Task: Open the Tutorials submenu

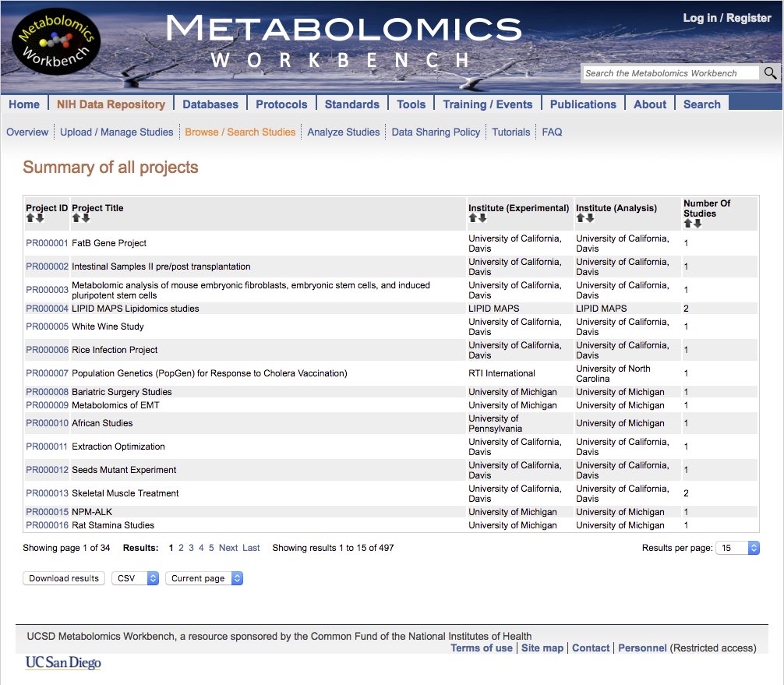Action: 511,132
